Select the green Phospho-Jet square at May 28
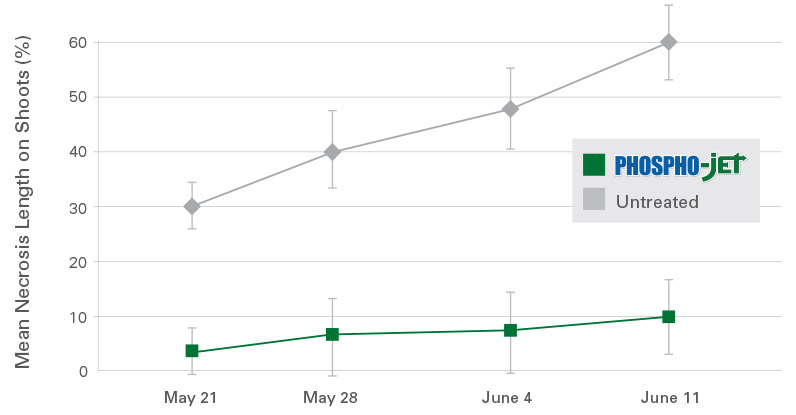The height and width of the screenshot is (415, 796). click(332, 334)
